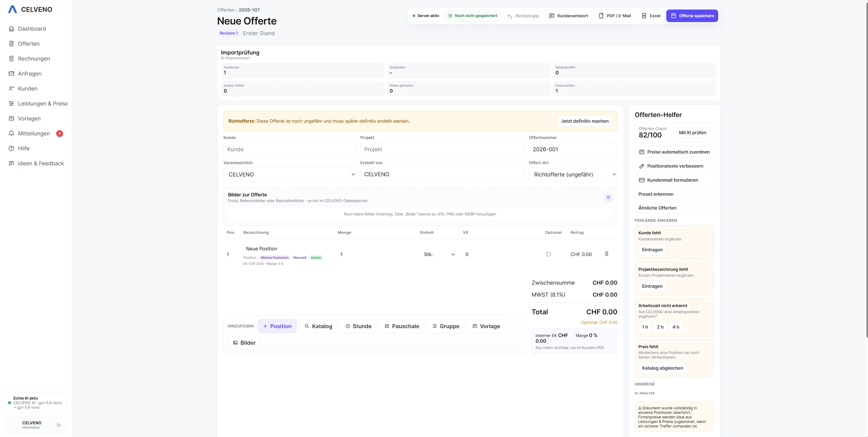Click the Anfragen envelope icon
The image size is (868, 437).
tap(12, 73)
